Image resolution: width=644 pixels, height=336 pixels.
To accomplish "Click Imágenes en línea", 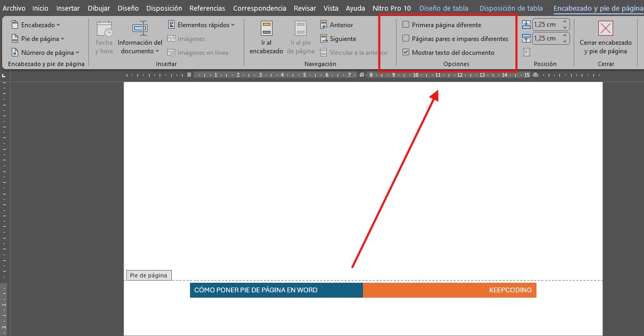I will point(198,52).
